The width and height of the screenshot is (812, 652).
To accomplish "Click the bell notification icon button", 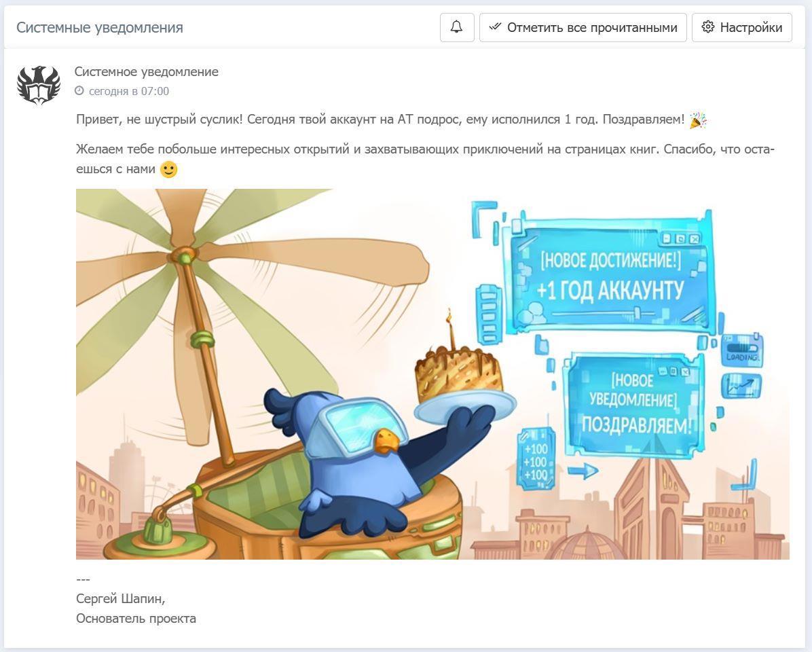I will tap(457, 27).
